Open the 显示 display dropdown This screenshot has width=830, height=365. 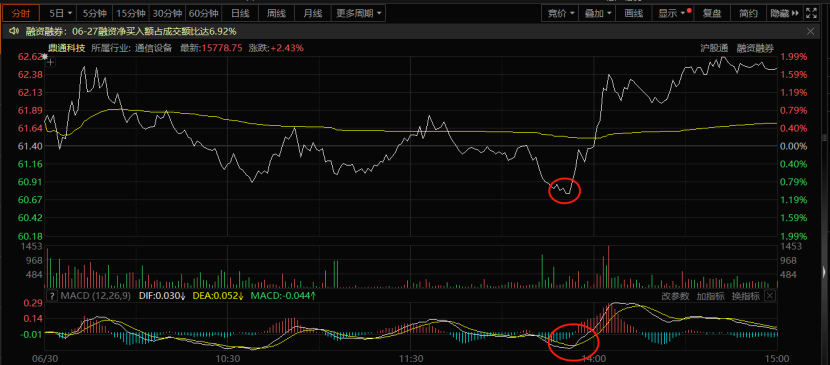pos(673,13)
